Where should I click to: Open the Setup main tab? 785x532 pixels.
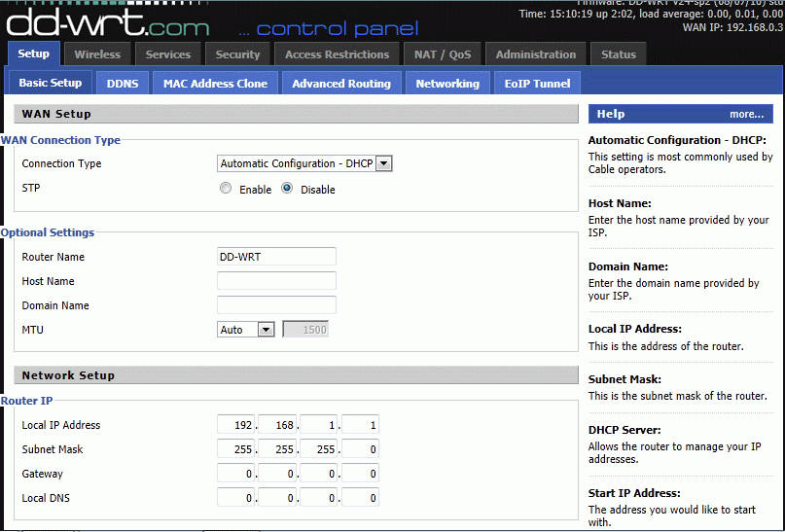point(33,53)
